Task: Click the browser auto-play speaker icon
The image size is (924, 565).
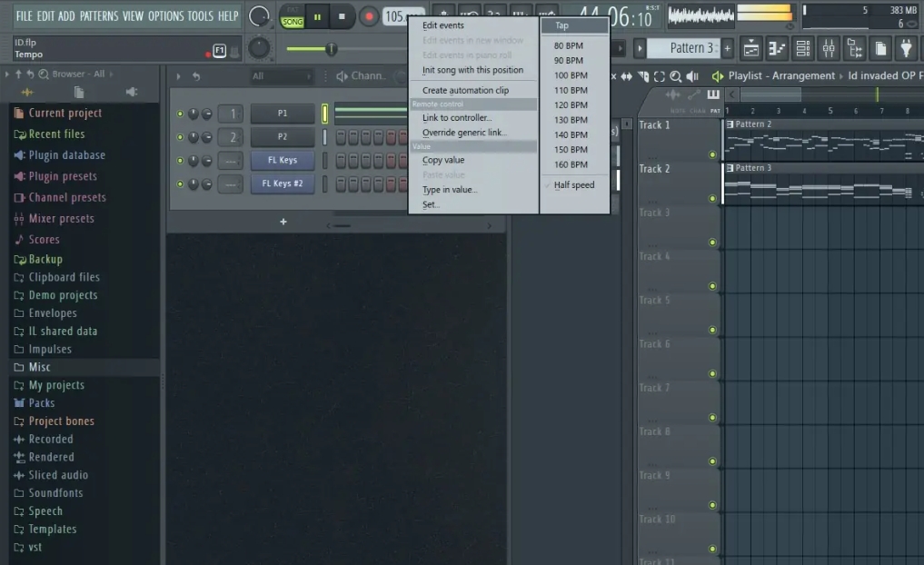Action: click(133, 92)
